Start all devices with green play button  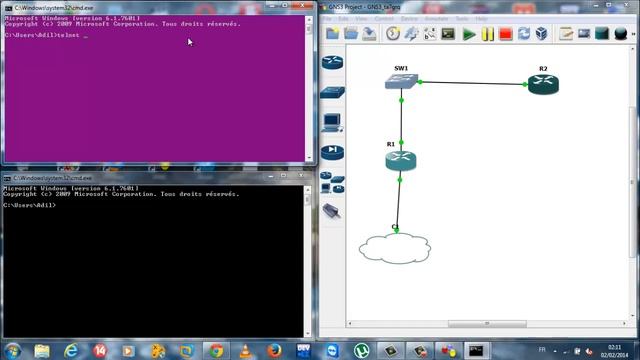pyautogui.click(x=469, y=34)
